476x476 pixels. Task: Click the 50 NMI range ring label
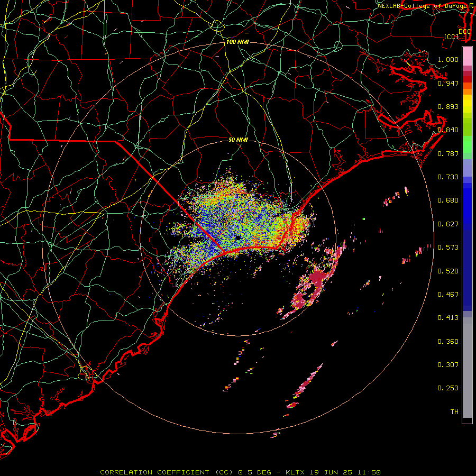238,140
